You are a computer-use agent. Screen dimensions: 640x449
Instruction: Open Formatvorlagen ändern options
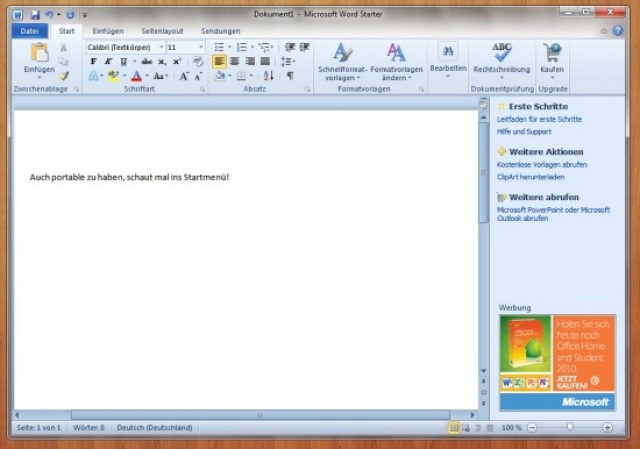coord(396,61)
